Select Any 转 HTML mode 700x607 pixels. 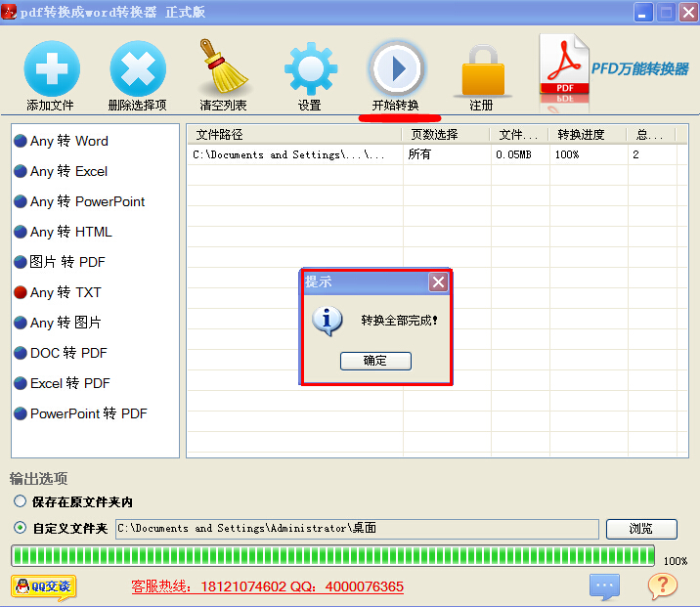63,232
